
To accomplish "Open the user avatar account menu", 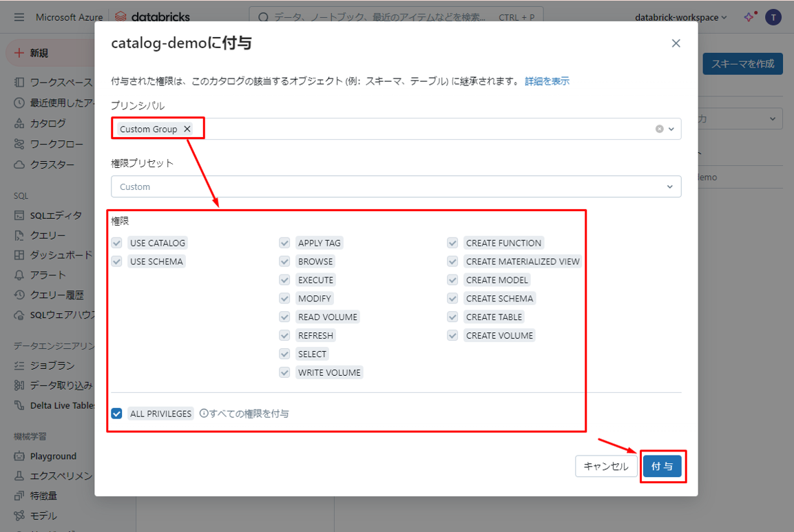I will pos(773,17).
